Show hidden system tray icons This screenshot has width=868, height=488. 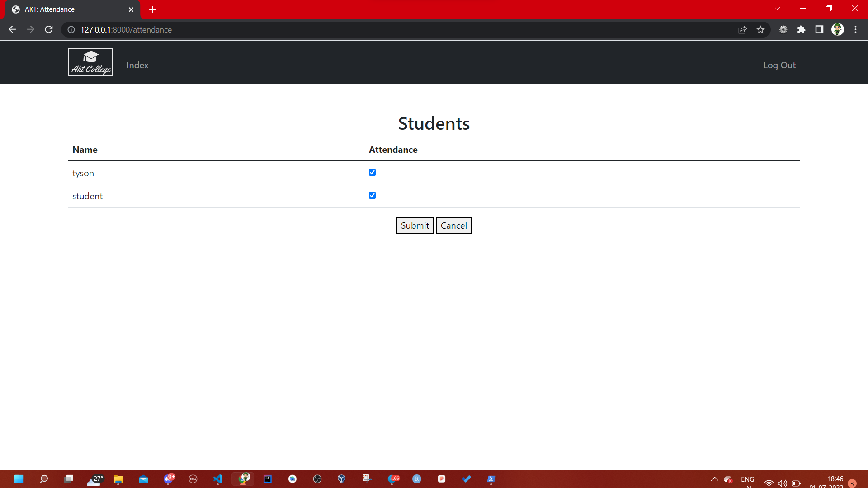tap(714, 479)
